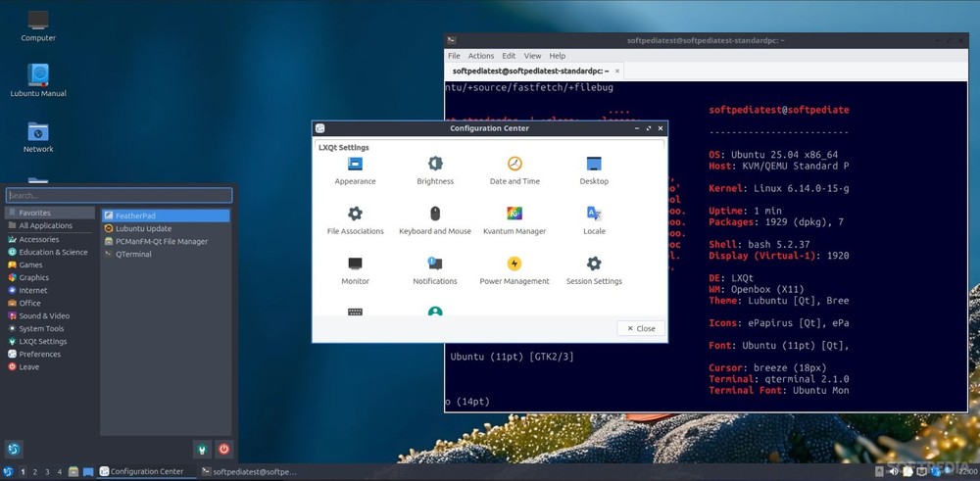Viewport: 980px width, 481px height.
Task: Launch FeatherPad from favorites list
Action: point(166,216)
